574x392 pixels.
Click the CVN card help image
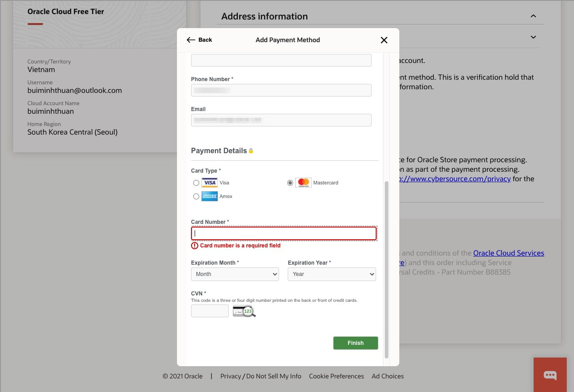coord(244,311)
